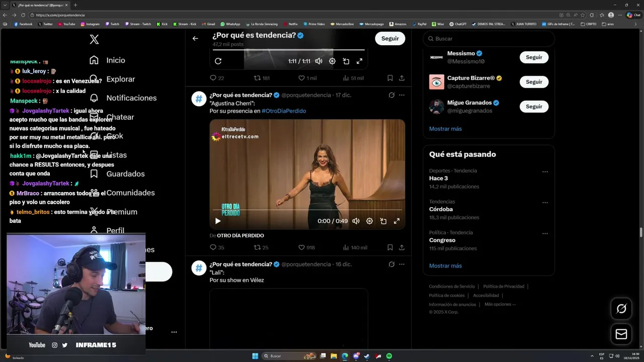Viewport: 644px width, 362px height.
Task: Open settings on Otro Día Perdido video
Action: pyautogui.click(x=369, y=221)
